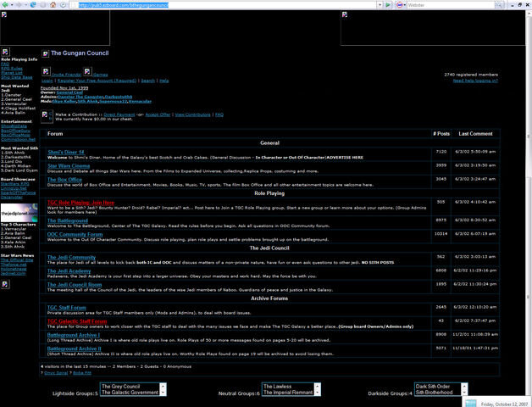Reload the page with the refresh icon
Screen dimensions: 532x407
point(33,5)
